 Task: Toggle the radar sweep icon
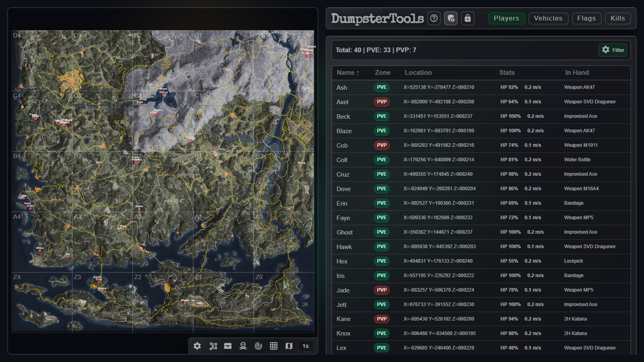pyautogui.click(x=258, y=346)
